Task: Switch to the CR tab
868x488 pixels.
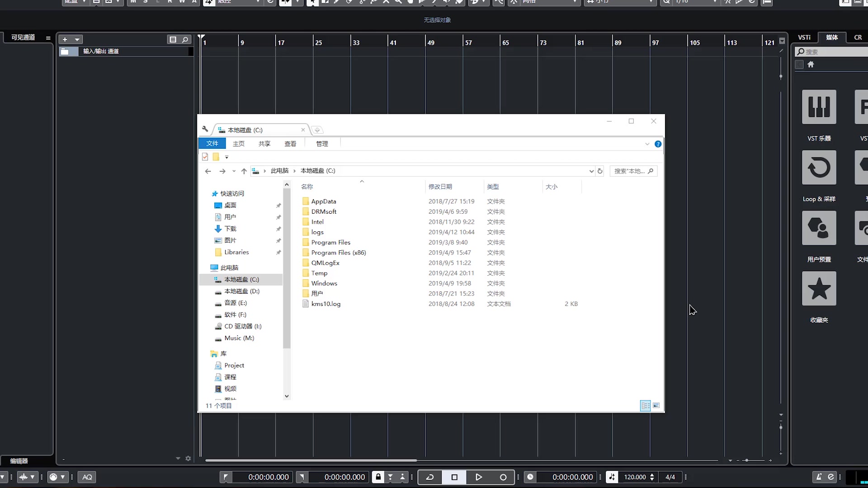Action: 858,38
